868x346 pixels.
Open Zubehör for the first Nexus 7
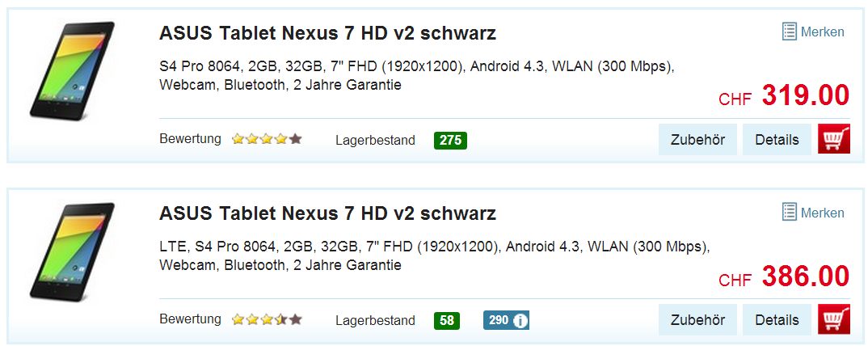point(697,140)
